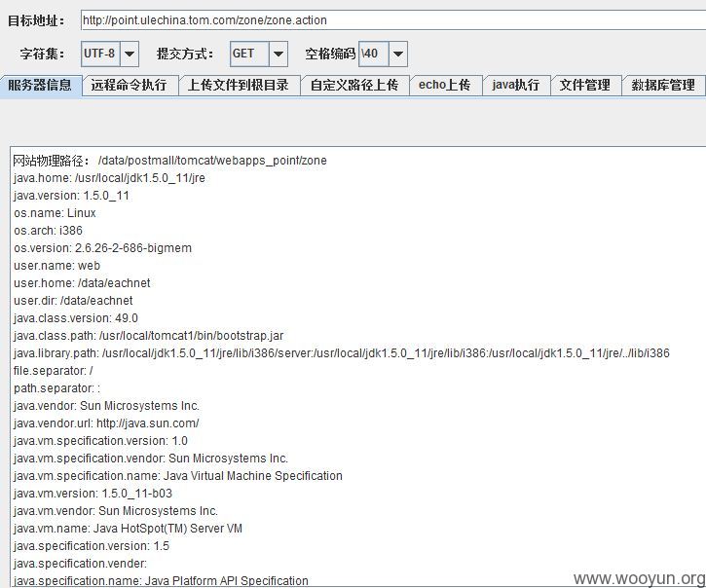Select the user.dir: /data/eachnet line

point(73,301)
